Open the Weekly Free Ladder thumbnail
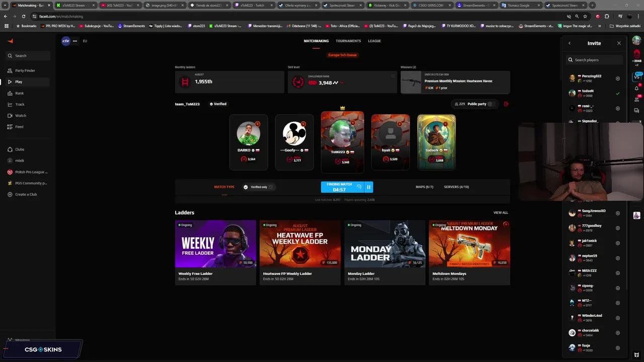This screenshot has height=362, width=644. 215,244
